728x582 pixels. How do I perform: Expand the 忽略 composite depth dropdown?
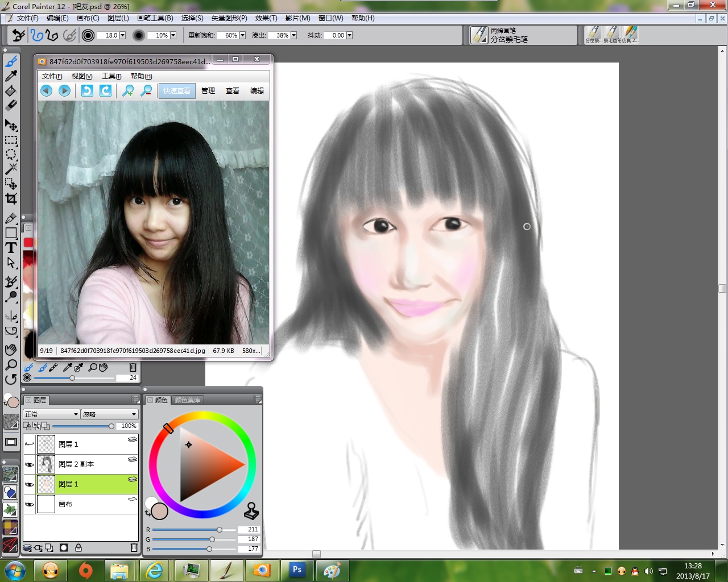tap(109, 414)
